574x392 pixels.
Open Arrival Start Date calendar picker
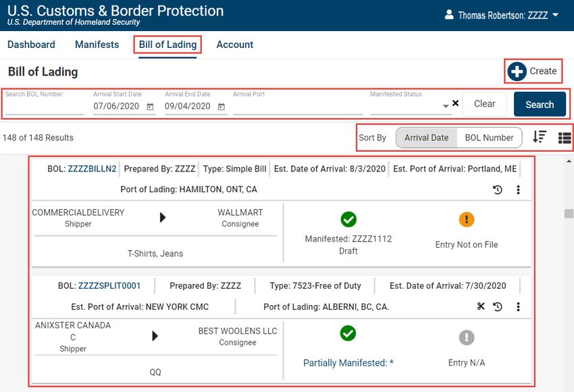[150, 107]
